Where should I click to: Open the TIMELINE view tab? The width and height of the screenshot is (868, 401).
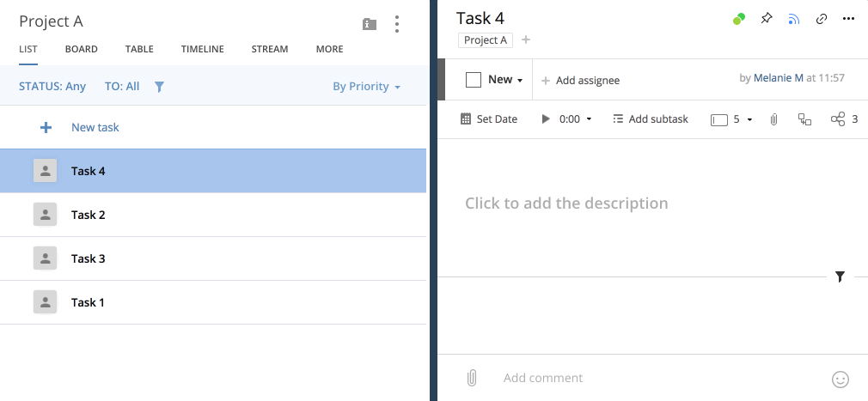202,49
